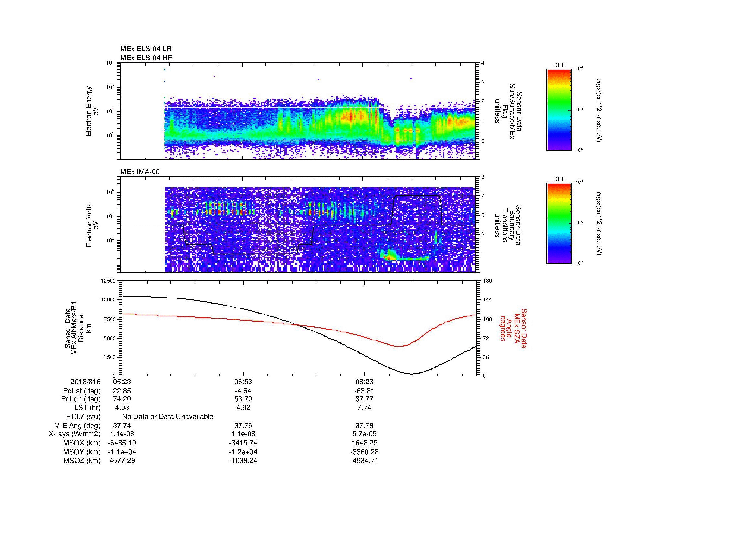Click the date label '2018/316'
756x534 pixels.
(85, 382)
